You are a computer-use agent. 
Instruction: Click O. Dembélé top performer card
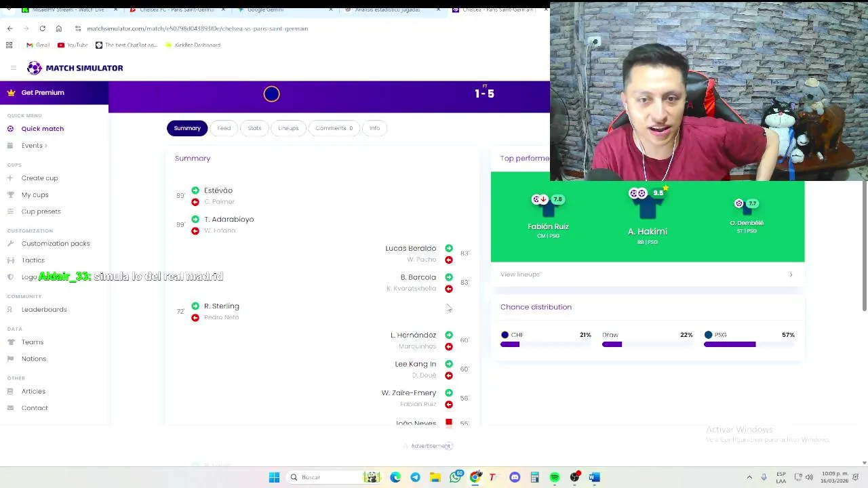tap(747, 217)
